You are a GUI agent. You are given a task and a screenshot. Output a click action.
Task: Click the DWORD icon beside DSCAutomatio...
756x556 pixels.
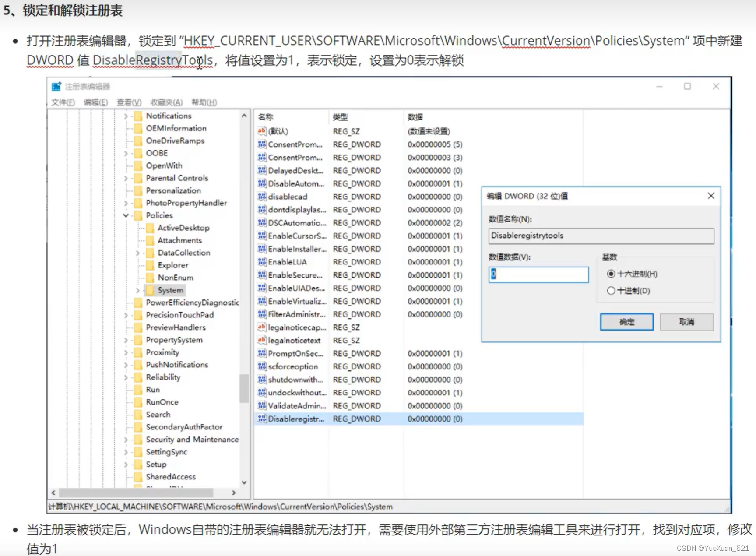pyautogui.click(x=262, y=223)
